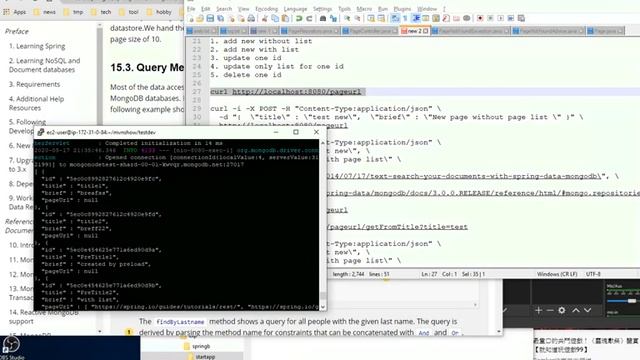Open the Search menu in Notepad++

224,9
